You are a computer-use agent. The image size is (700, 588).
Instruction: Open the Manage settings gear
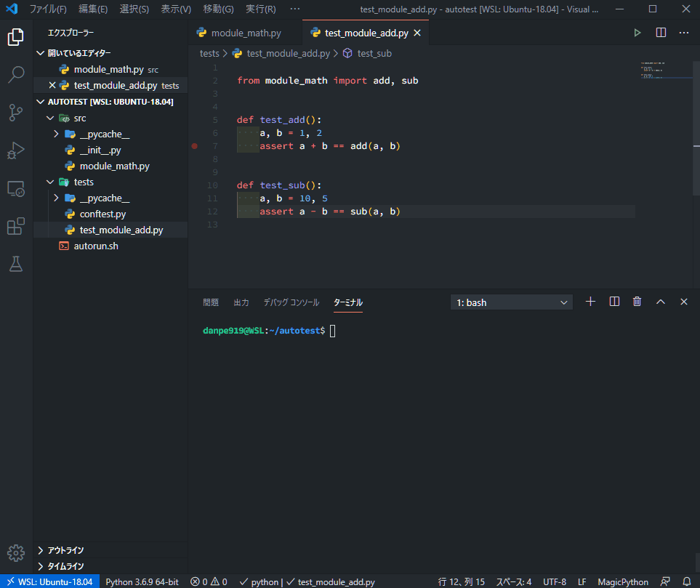tap(15, 553)
